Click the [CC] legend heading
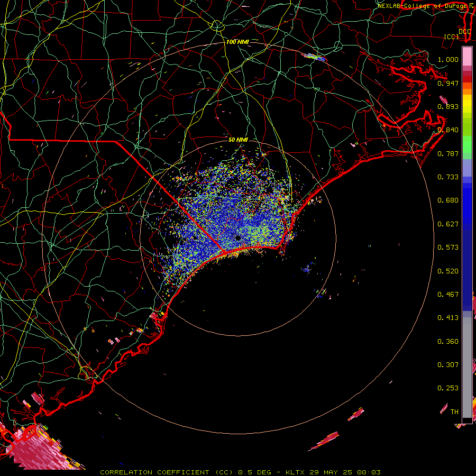The height and width of the screenshot is (476, 476). coord(452,36)
